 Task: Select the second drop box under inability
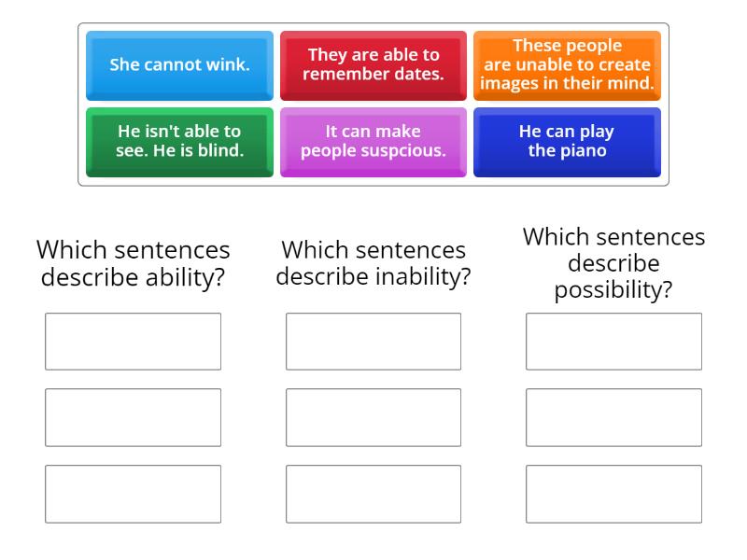(373, 416)
